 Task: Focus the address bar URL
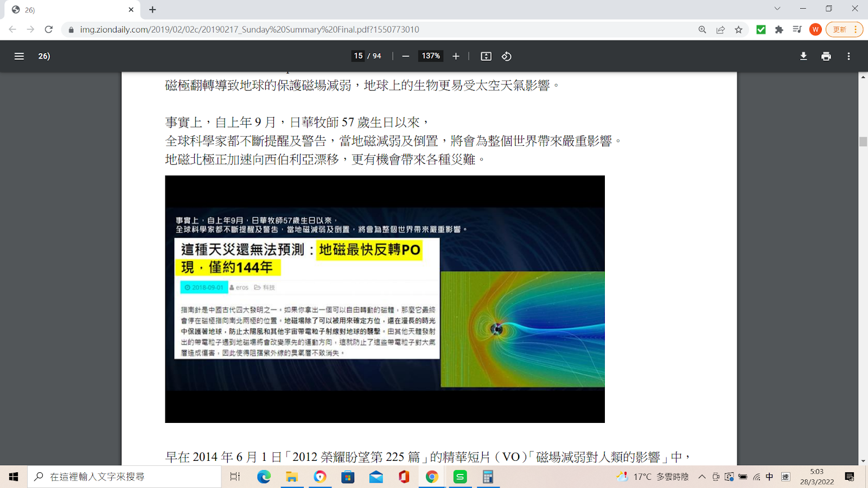point(250,30)
